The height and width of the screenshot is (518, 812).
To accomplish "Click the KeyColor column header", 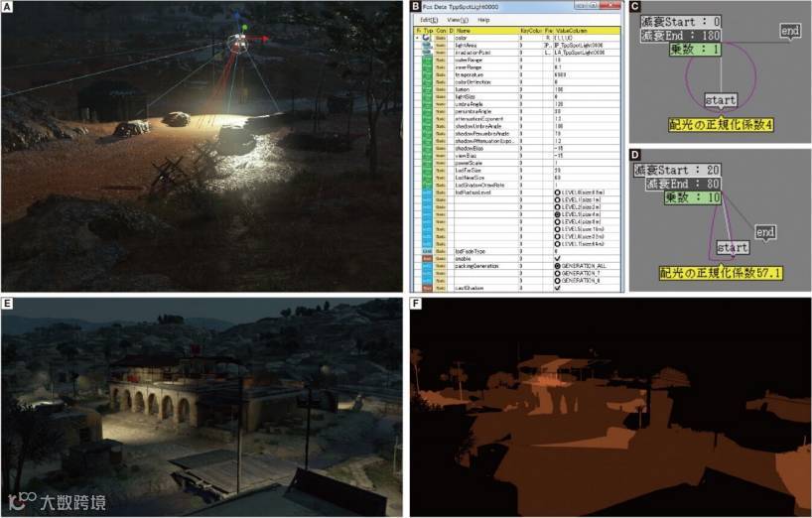I will click(x=531, y=31).
